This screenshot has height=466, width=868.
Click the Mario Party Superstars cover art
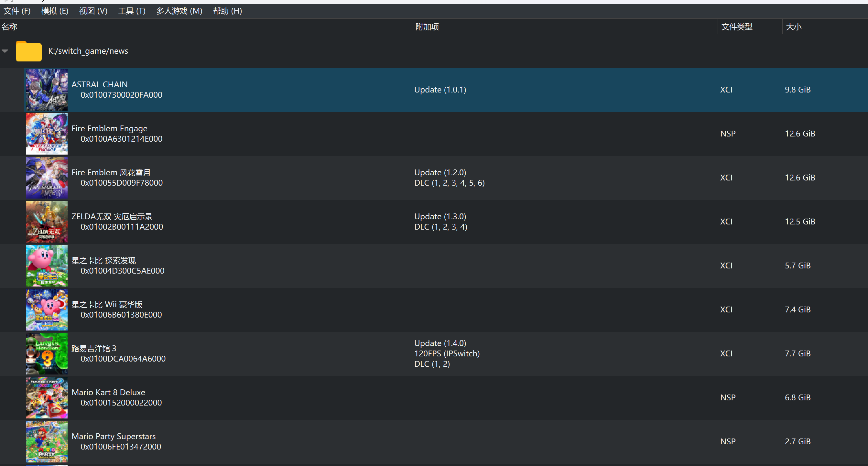(47, 442)
